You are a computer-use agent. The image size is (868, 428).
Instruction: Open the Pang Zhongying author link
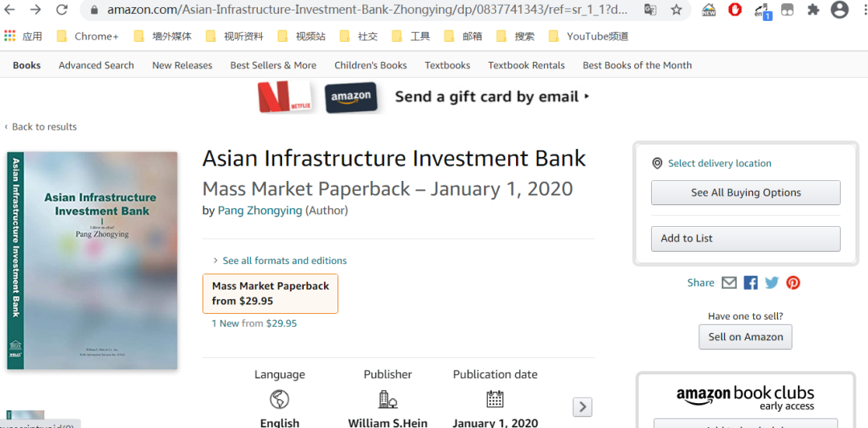(x=260, y=211)
